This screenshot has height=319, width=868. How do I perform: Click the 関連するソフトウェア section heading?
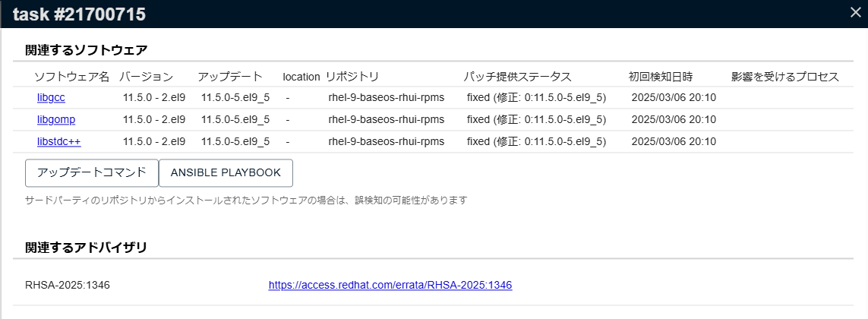(x=86, y=50)
